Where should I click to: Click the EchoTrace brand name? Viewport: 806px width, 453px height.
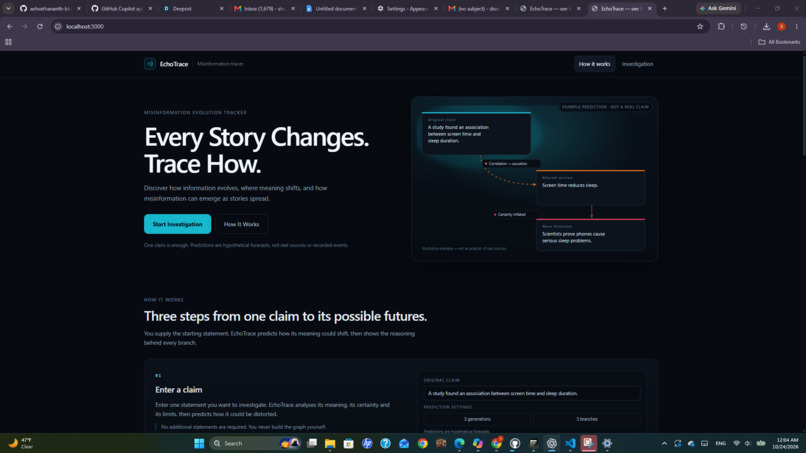tap(174, 64)
